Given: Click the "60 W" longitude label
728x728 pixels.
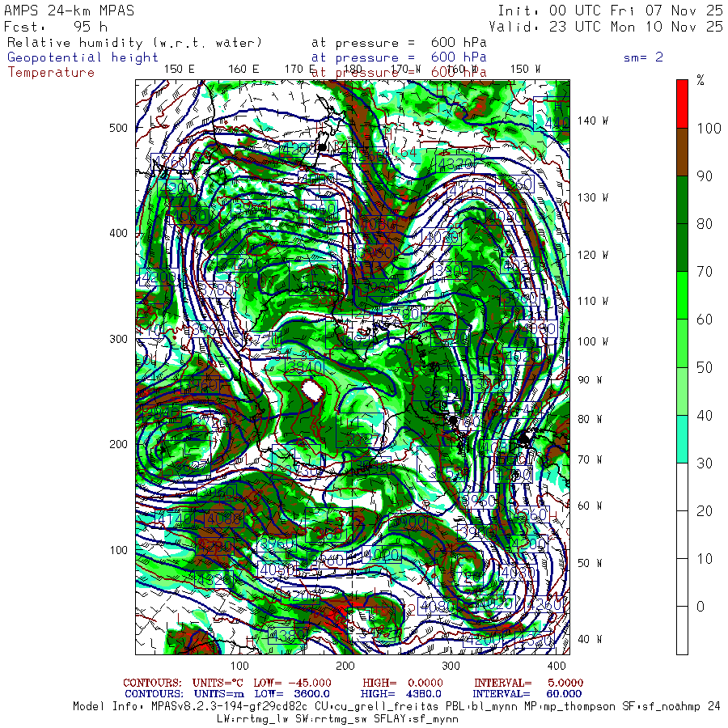Looking at the screenshot, I should pyautogui.click(x=590, y=506).
